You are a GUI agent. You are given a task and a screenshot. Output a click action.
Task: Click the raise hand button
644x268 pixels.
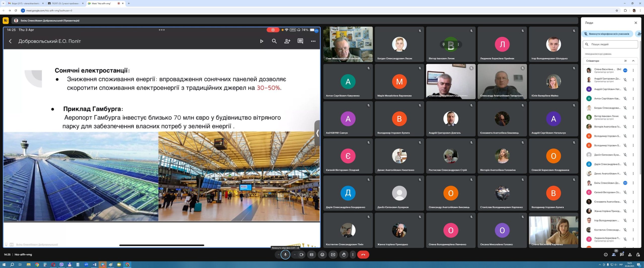tap(344, 254)
